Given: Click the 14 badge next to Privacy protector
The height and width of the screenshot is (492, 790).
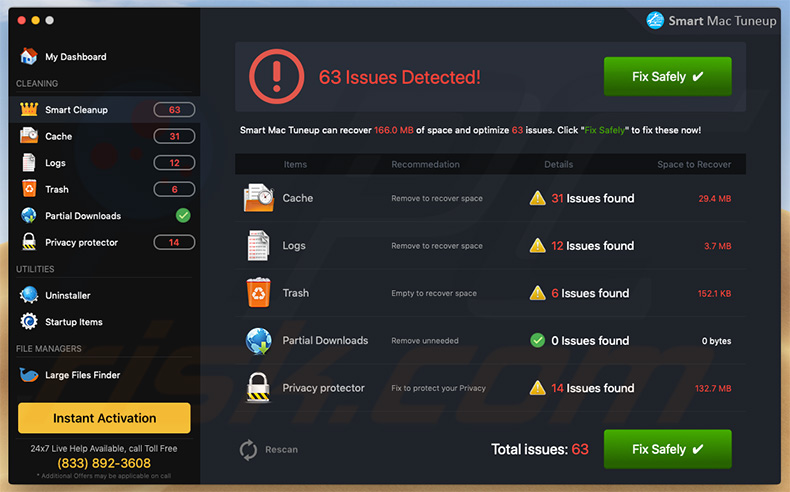Looking at the screenshot, I should [174, 242].
